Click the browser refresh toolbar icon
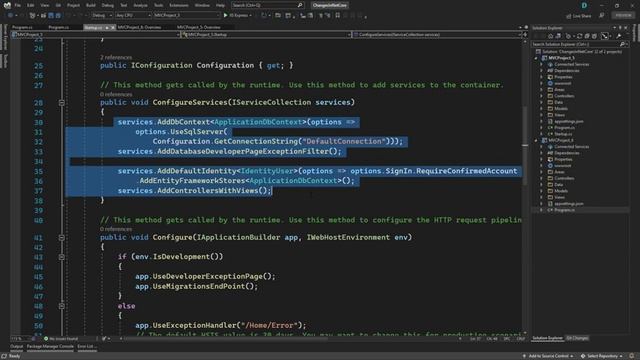The height and width of the screenshot is (360, 640). [264, 16]
